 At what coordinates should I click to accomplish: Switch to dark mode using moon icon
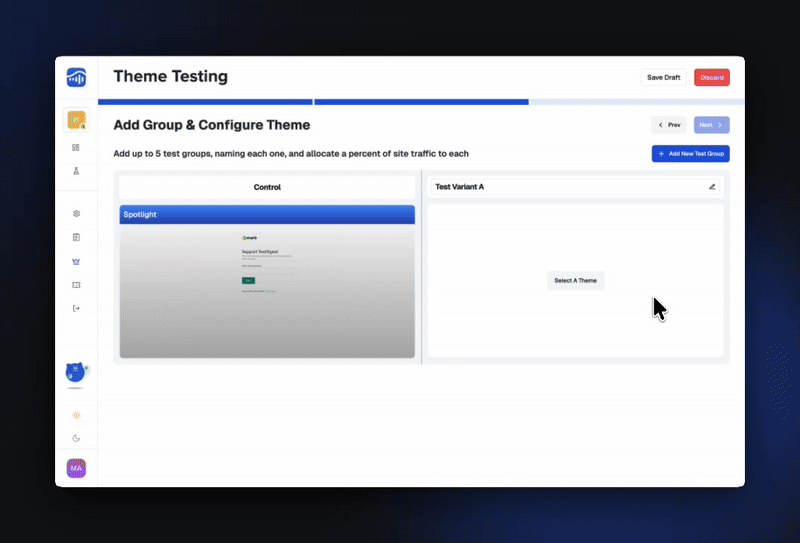point(76,438)
